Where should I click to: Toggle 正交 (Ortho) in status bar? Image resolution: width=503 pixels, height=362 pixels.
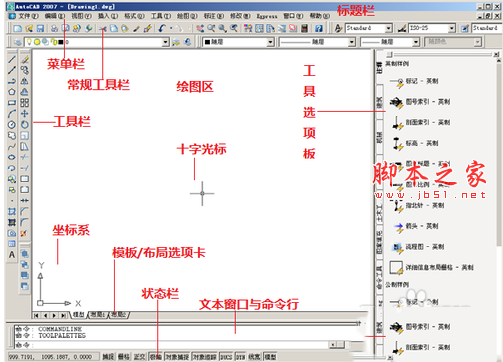tap(139, 357)
